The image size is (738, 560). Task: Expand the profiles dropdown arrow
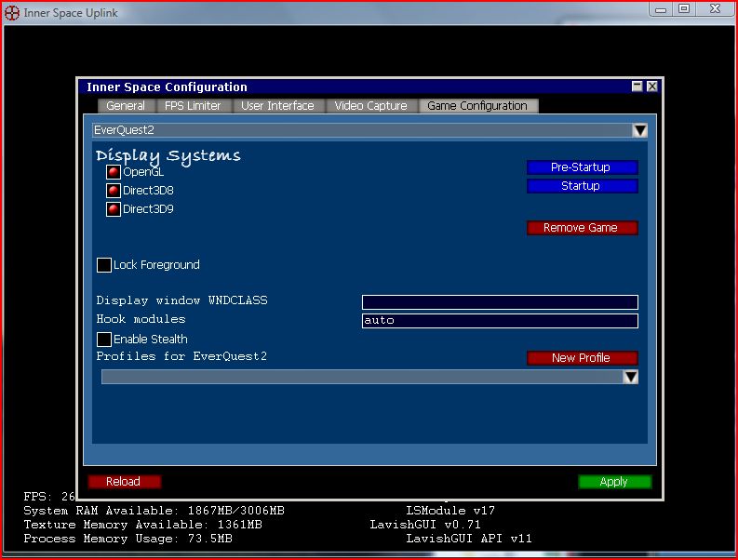coord(631,377)
